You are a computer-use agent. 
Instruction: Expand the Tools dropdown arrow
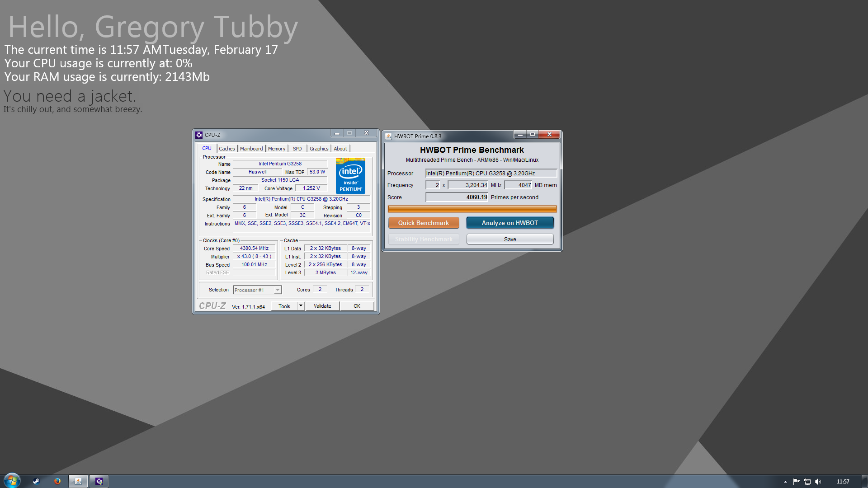coord(301,306)
